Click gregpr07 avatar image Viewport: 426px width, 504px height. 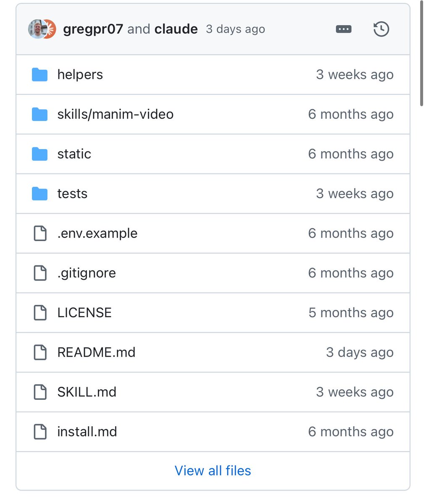[37, 29]
